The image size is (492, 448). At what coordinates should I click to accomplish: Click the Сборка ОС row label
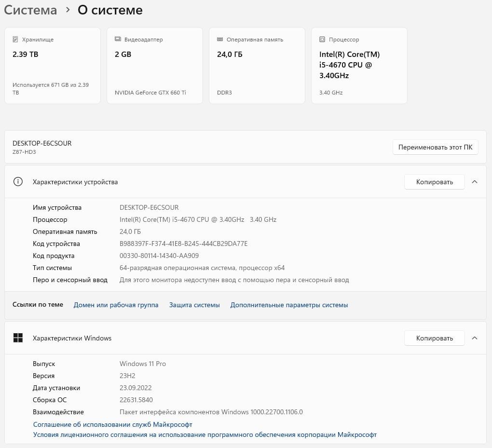tap(50, 400)
